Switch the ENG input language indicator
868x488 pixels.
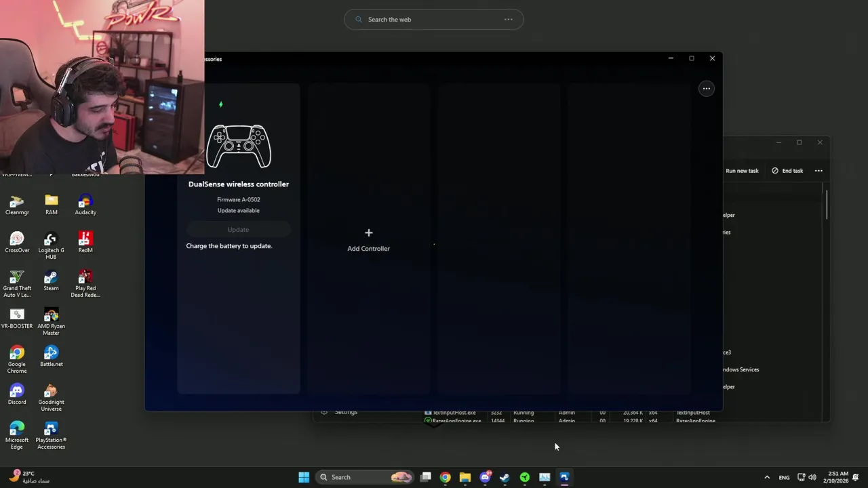point(784,477)
